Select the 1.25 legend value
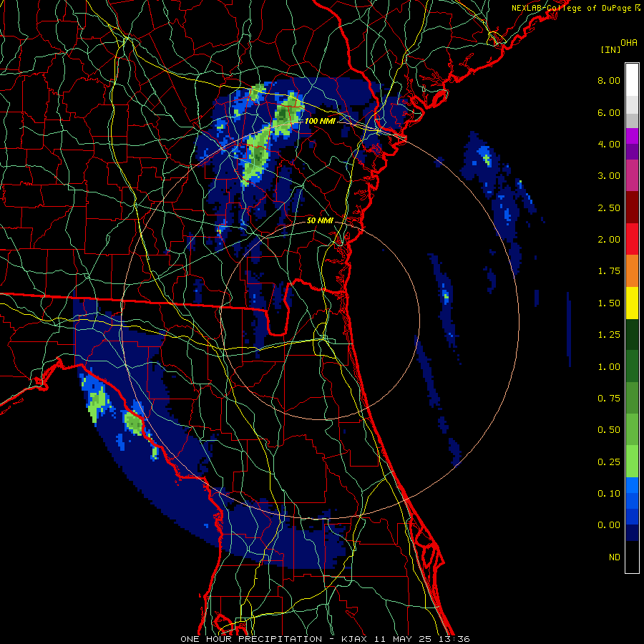This screenshot has height=644, width=644. click(609, 335)
